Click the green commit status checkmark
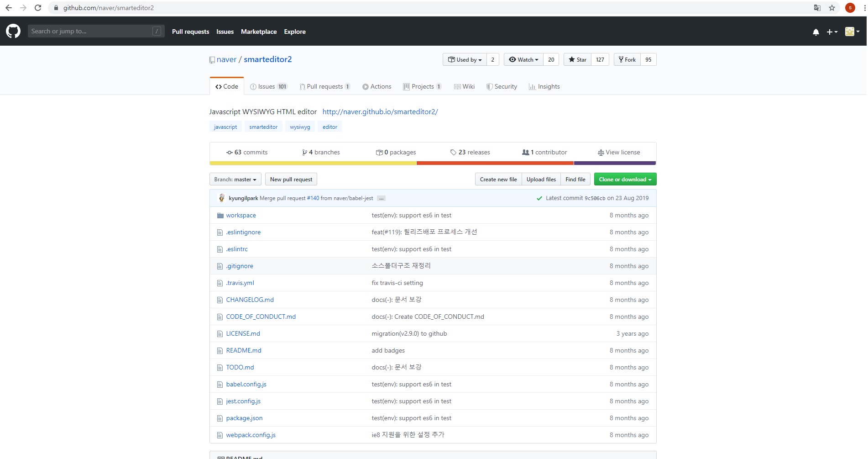 (x=539, y=198)
